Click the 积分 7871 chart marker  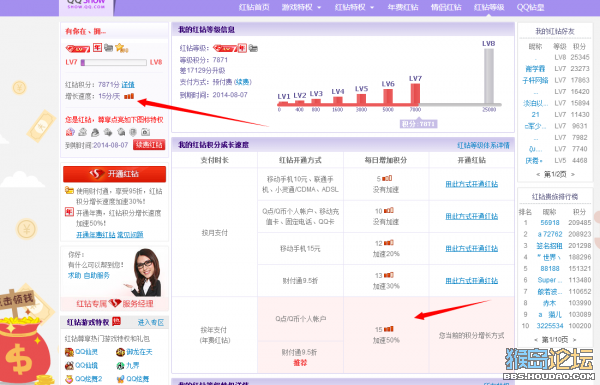(x=419, y=124)
